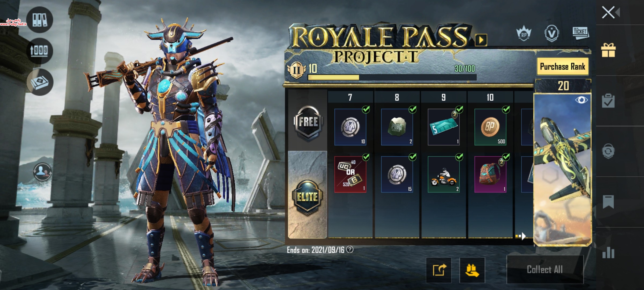Select the FREE pass tab

point(308,123)
